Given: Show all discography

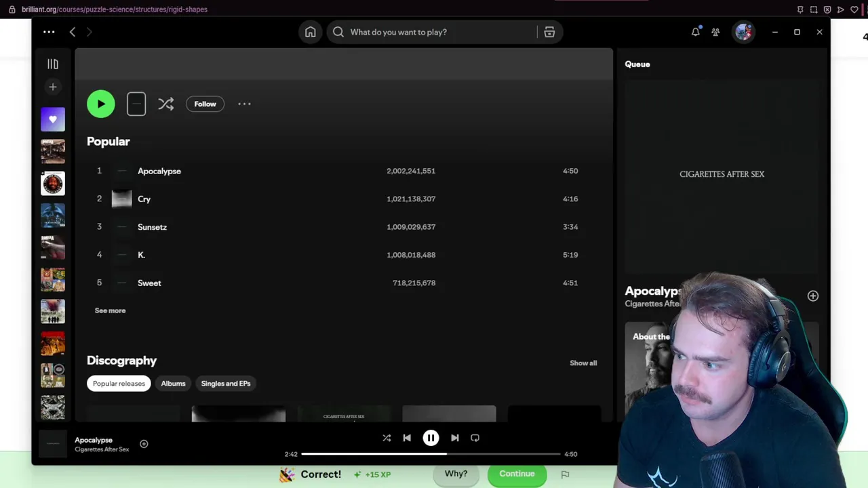Looking at the screenshot, I should (x=583, y=363).
